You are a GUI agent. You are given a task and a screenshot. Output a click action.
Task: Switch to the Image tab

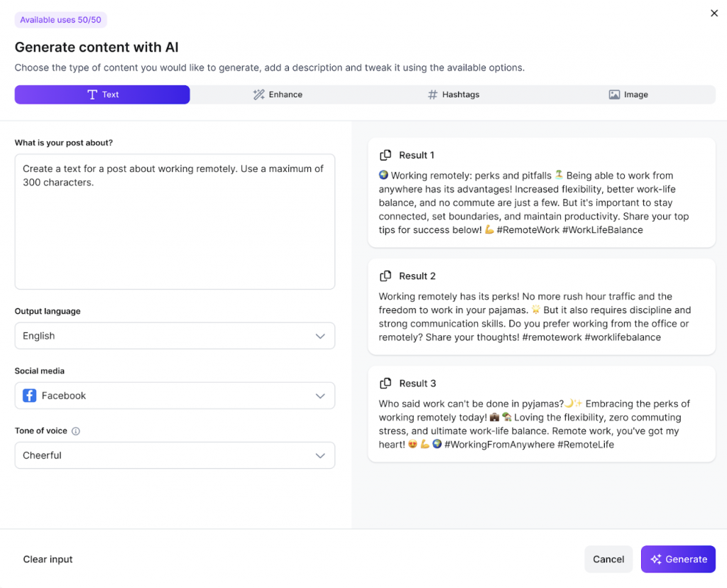[x=628, y=94]
